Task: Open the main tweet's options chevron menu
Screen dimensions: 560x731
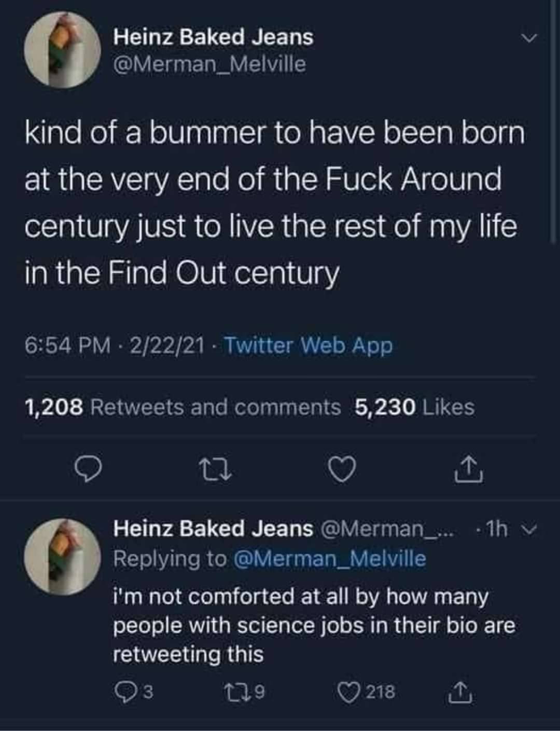Action: (529, 37)
